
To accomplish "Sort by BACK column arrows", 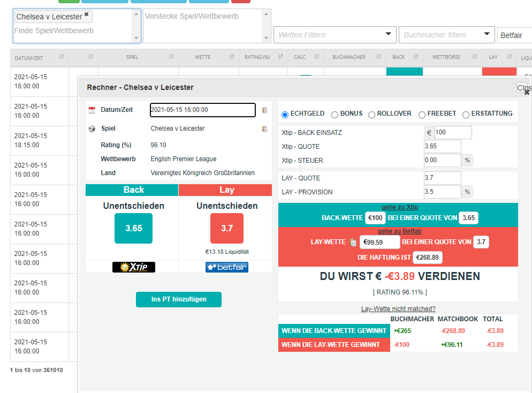I will (x=416, y=57).
